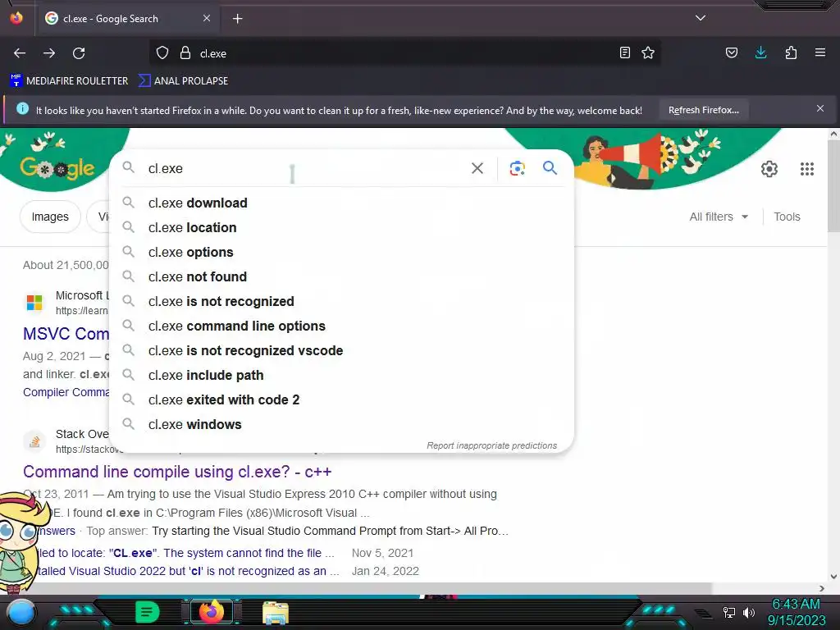Open the green notes app taskbar icon
Viewport: 840px width, 630px height.
[x=148, y=612]
